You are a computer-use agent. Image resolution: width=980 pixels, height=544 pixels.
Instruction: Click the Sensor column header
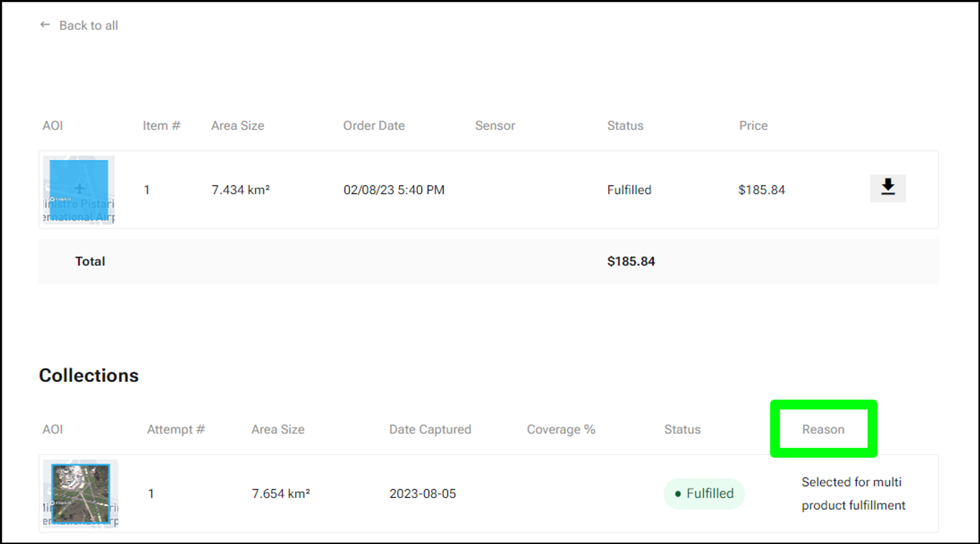[495, 126]
